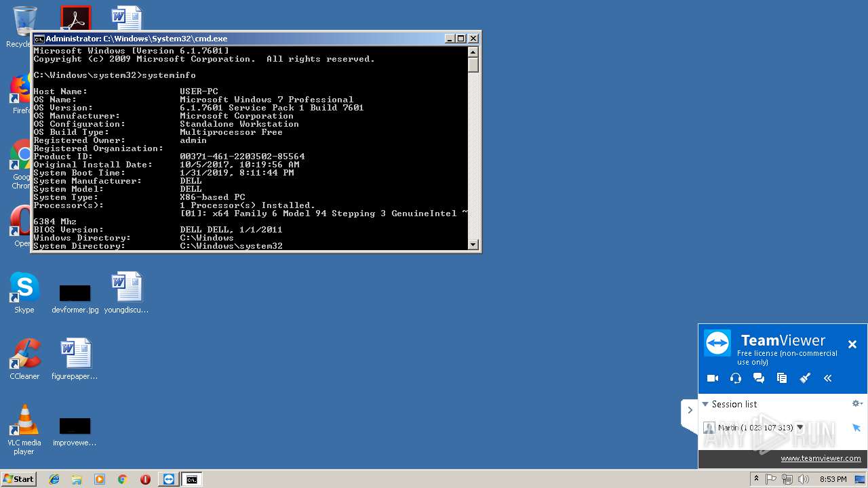Viewport: 868px width, 488px height.
Task: Maximize the cmd.exe window
Action: [x=460, y=39]
